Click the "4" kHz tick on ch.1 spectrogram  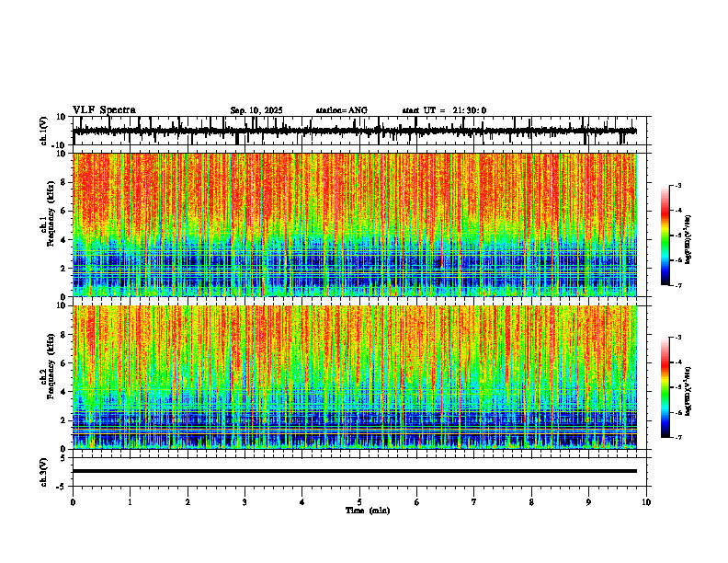[x=64, y=240]
